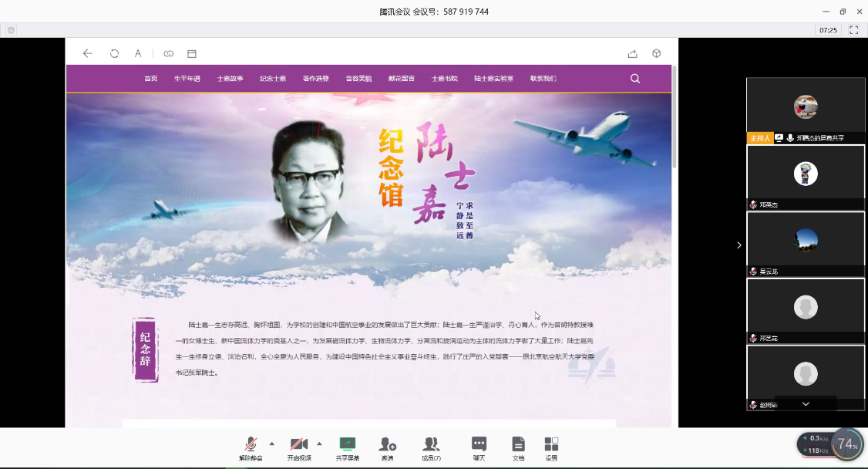The height and width of the screenshot is (469, 868).
Task: Click the 陆士嘉实验室 navigation link
Action: 493,79
